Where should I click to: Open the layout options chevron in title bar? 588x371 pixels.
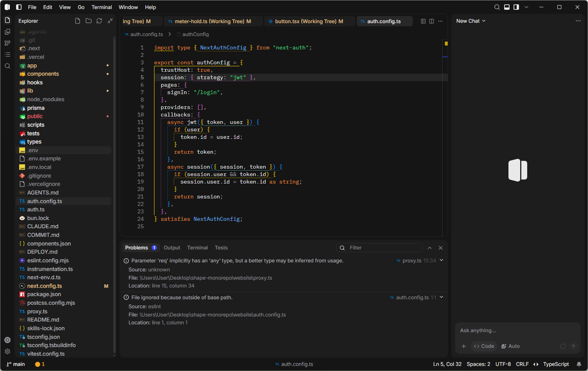point(526,7)
